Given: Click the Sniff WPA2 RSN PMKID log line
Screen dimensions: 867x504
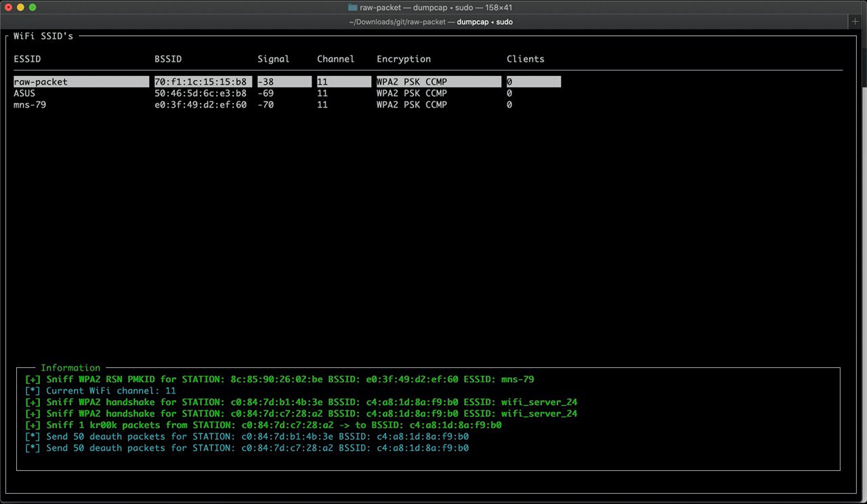Looking at the screenshot, I should 279,379.
